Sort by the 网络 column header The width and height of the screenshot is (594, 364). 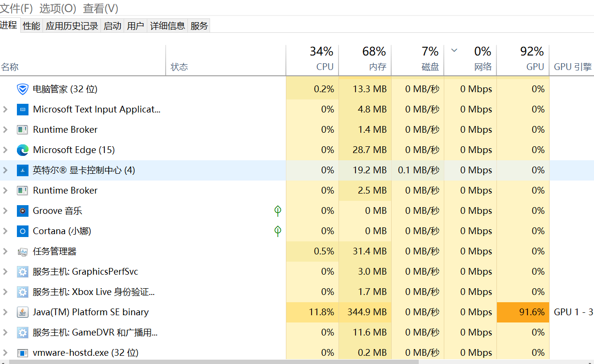point(470,60)
